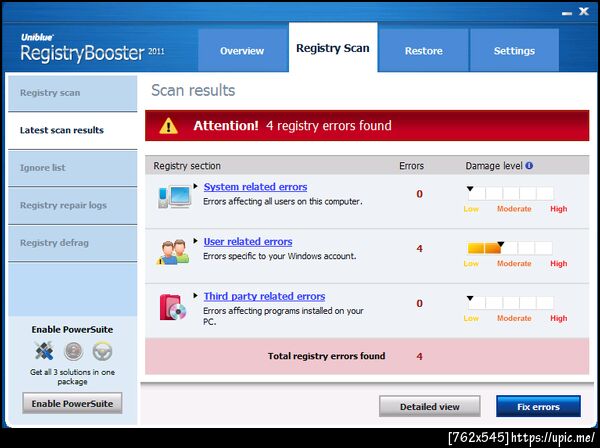Expand System related errors arrow
The height and width of the screenshot is (448, 600).
click(x=196, y=186)
